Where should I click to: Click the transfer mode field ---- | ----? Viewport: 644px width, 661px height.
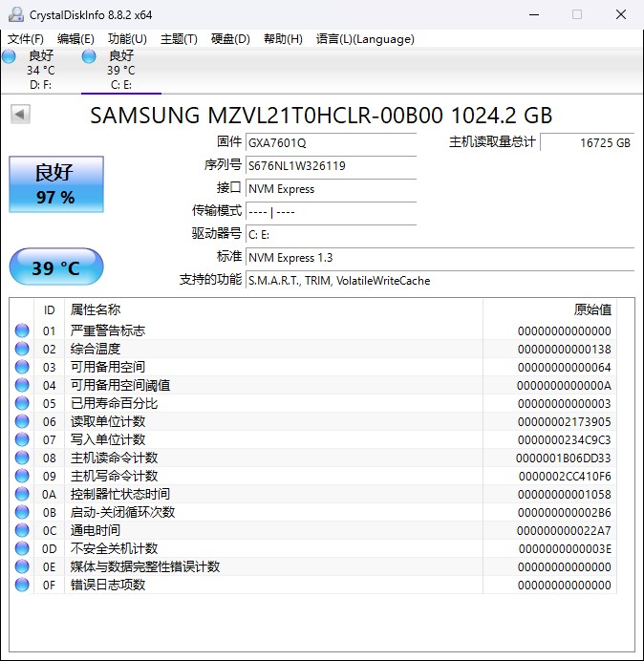(x=331, y=212)
